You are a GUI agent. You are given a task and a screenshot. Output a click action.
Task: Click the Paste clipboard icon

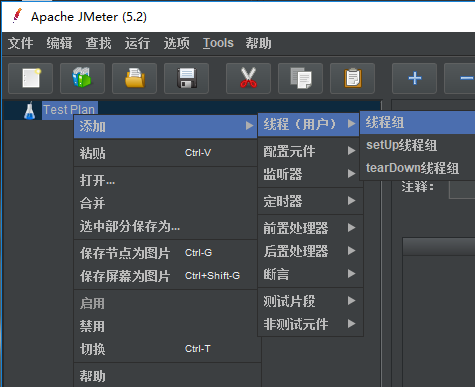(x=352, y=78)
